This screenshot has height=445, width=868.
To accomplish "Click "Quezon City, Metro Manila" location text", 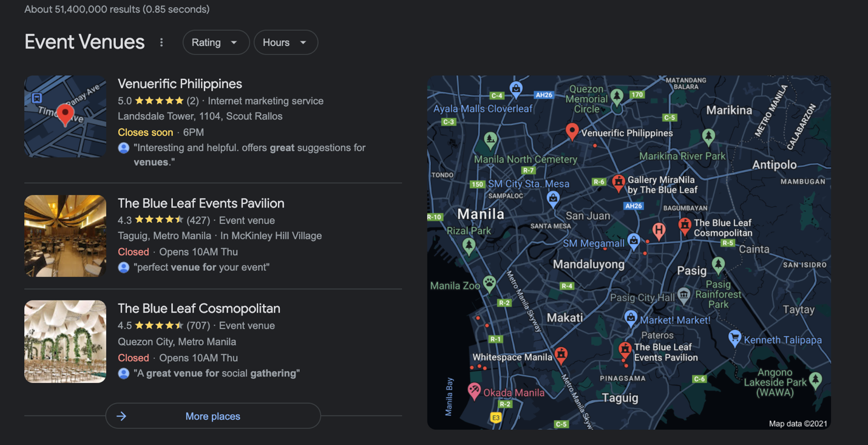I will pos(177,342).
